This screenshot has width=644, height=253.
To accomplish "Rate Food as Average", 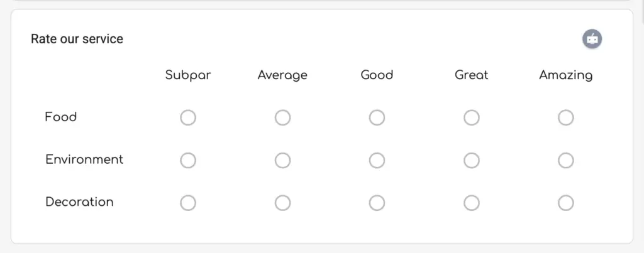I will (x=282, y=117).
